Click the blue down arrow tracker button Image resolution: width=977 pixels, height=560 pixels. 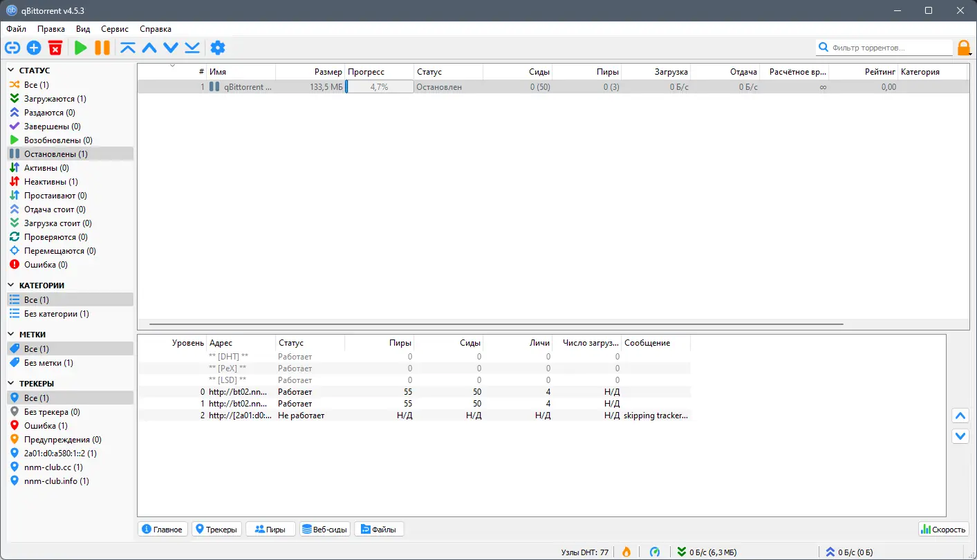point(960,436)
